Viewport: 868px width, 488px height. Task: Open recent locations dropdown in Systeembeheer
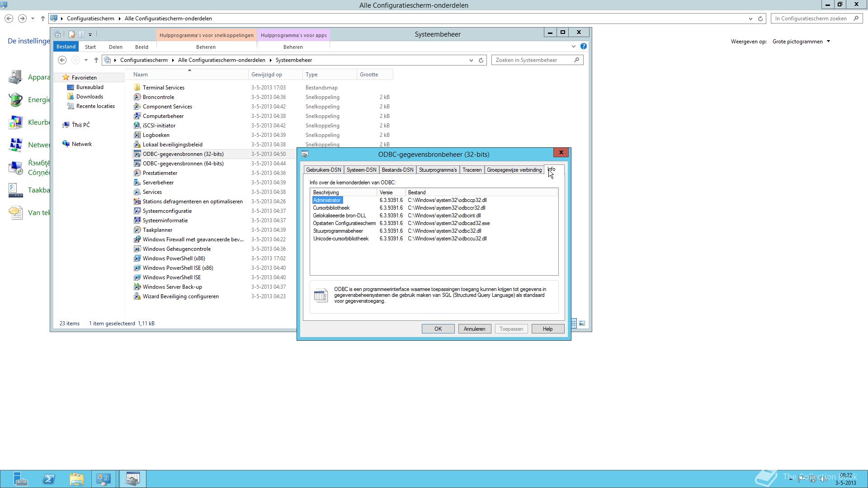86,60
